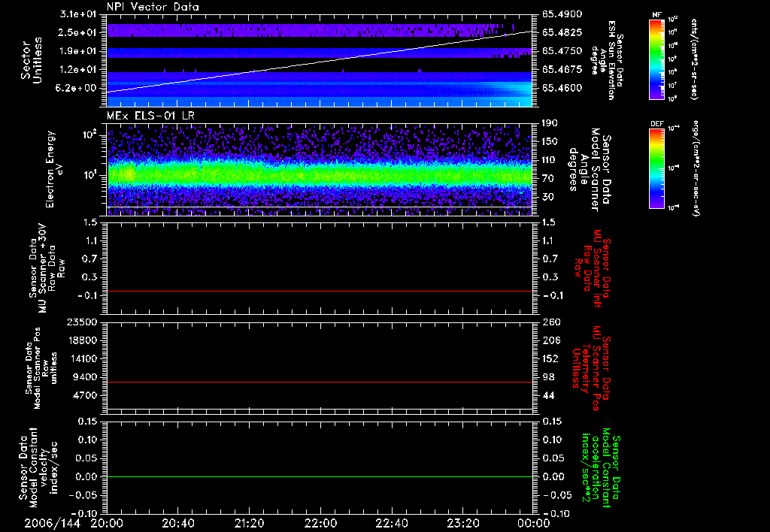Image resolution: width=770 pixels, height=532 pixels.
Task: Click the Electron Energy eV axis label
Action: (x=51, y=169)
